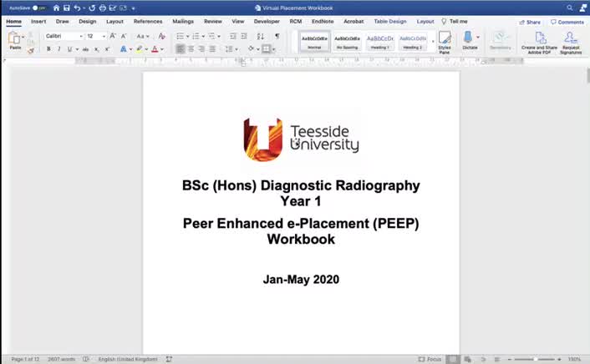
Task: Enable Focus mode in status bar
Action: pyautogui.click(x=430, y=359)
